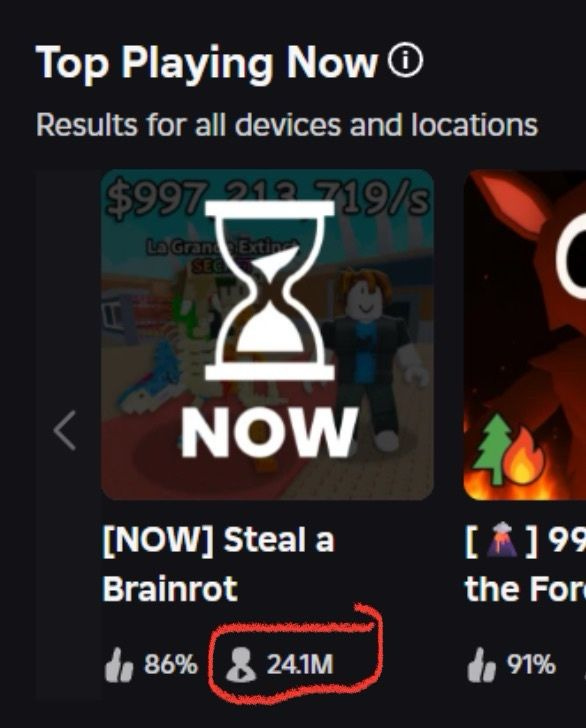Click the large NOW label on thumbnail
This screenshot has height=728, width=586.
click(270, 433)
